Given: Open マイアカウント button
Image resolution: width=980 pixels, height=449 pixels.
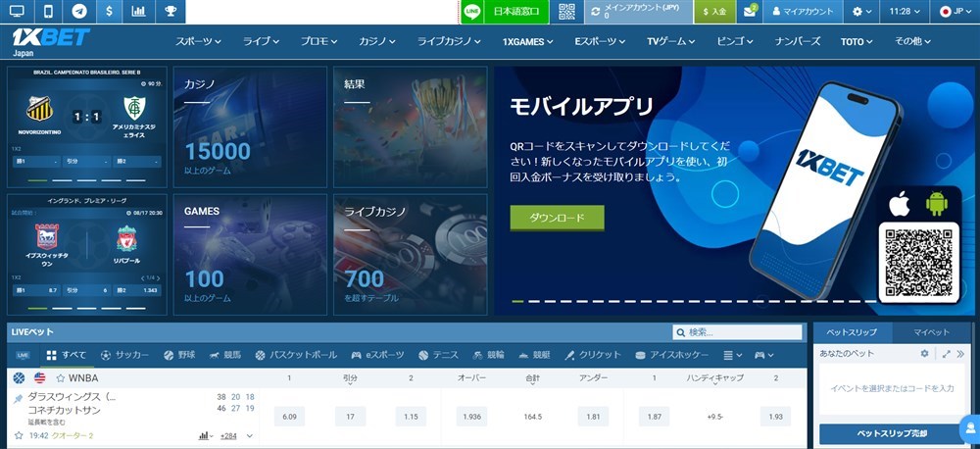Looking at the screenshot, I should coord(803,11).
